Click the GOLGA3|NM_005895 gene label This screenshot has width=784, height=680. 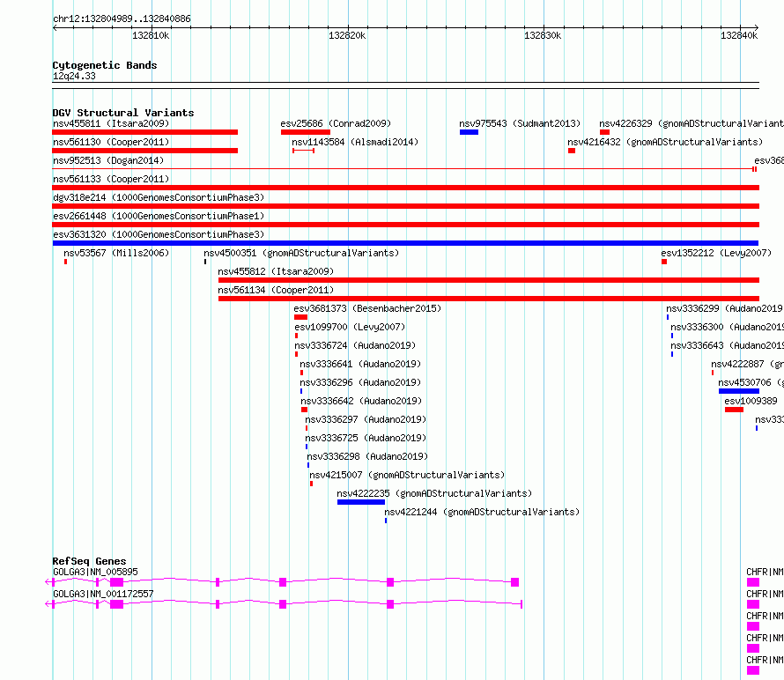pos(95,572)
